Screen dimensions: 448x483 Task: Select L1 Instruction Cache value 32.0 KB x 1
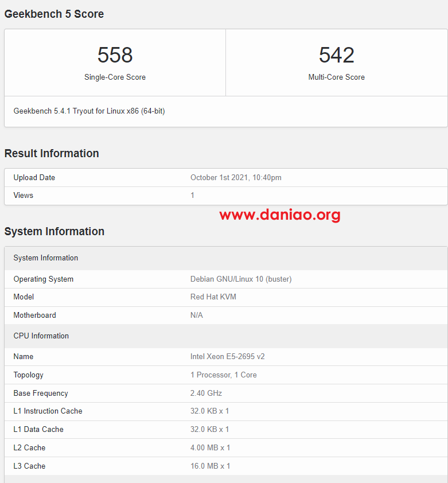coord(209,411)
